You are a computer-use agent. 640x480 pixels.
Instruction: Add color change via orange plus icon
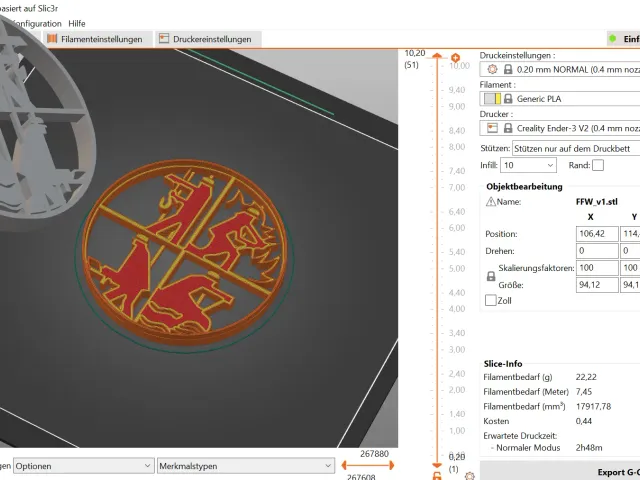tap(456, 58)
